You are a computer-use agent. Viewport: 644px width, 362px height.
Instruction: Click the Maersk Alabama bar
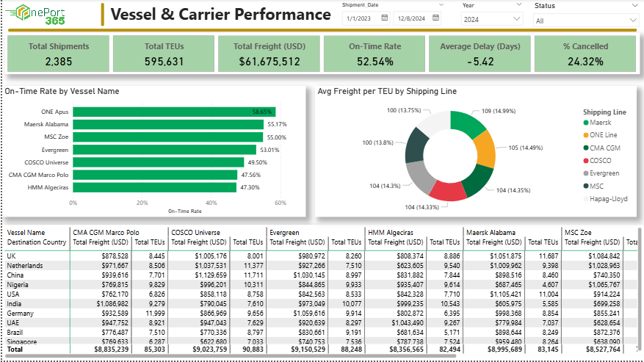pos(168,125)
